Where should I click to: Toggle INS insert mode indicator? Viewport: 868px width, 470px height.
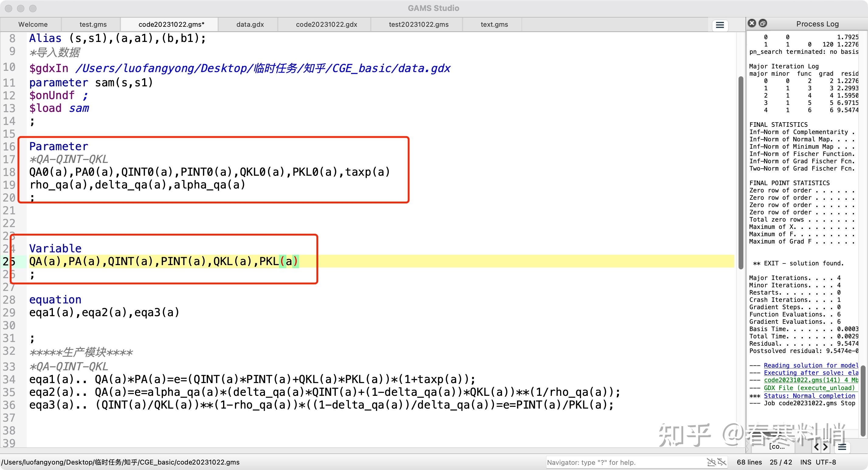click(x=806, y=462)
